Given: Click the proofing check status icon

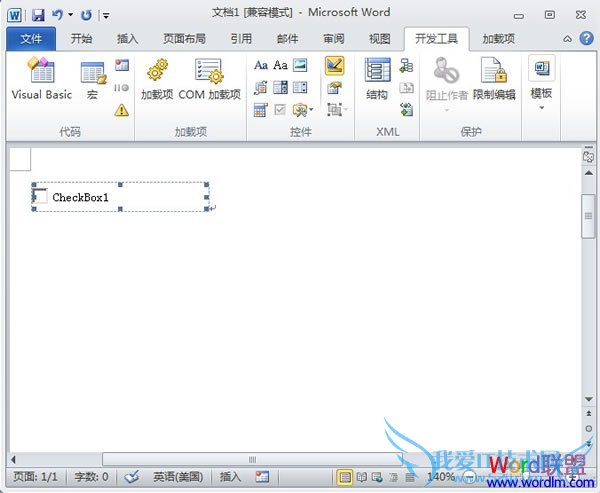Looking at the screenshot, I should coord(132,477).
